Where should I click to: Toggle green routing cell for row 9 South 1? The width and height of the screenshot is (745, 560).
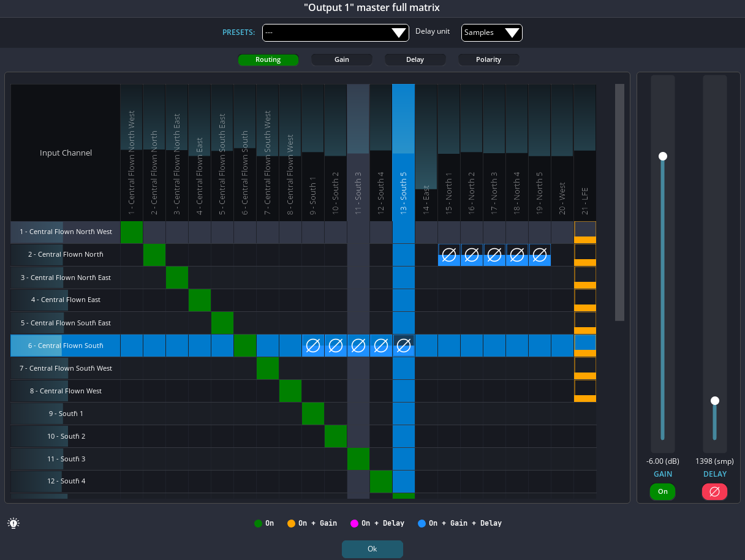pyautogui.click(x=313, y=414)
